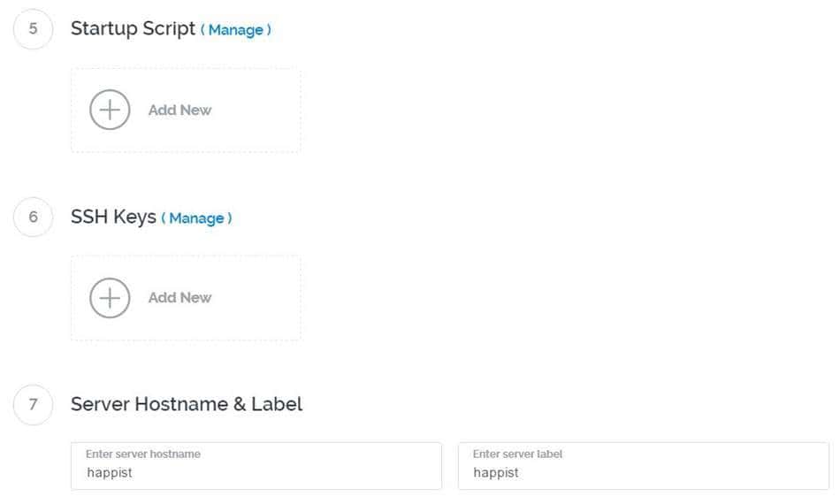Click the plus icon under Startup Script
840x504 pixels.
point(110,111)
